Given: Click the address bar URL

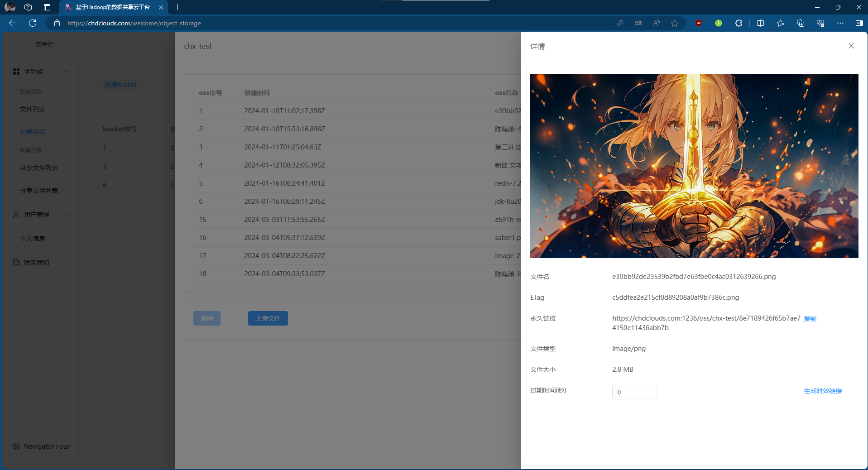Looking at the screenshot, I should (x=134, y=23).
